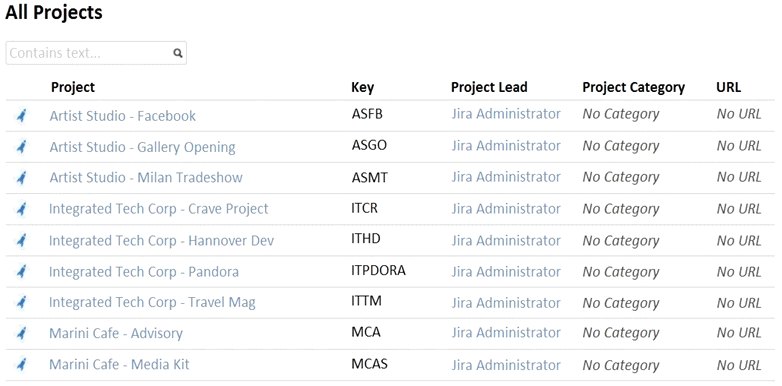Image resolution: width=782 pixels, height=386 pixels.
Task: Click the Key column header
Action: (x=363, y=88)
